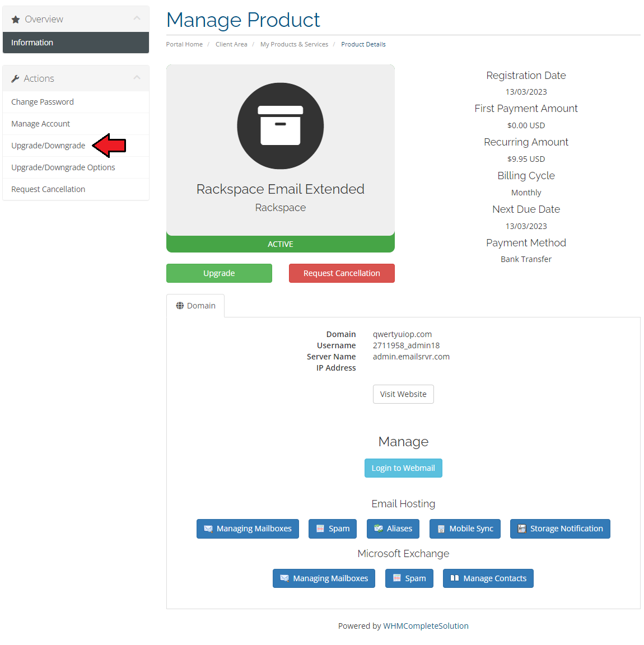
Task: Click envelope icon in Exchange Managing Mailboxes
Action: click(284, 578)
